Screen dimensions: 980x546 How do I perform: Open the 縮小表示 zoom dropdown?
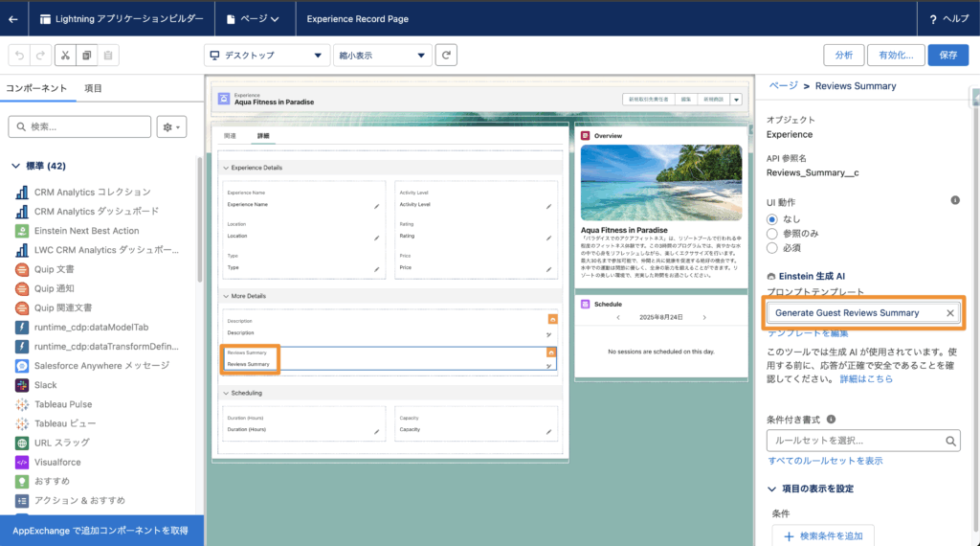pyautogui.click(x=382, y=55)
